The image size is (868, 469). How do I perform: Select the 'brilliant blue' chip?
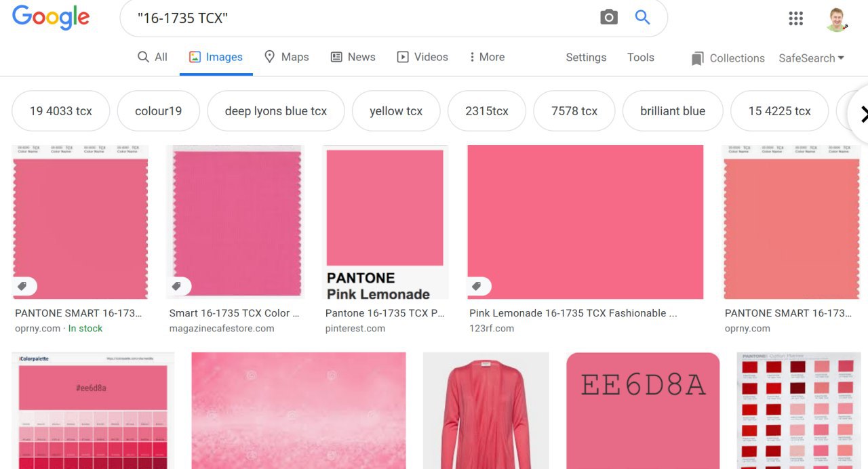(673, 111)
